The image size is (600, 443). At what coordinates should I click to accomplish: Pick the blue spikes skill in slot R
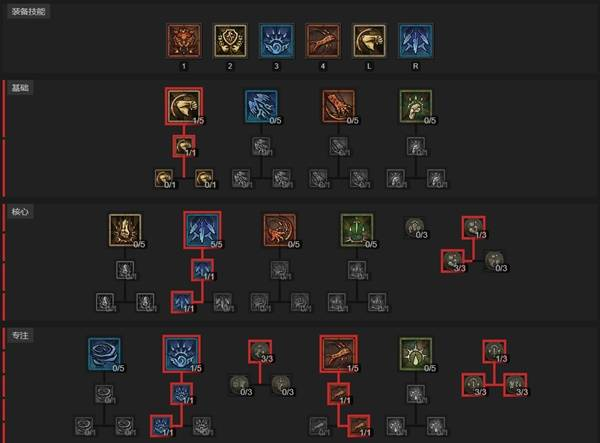pyautogui.click(x=416, y=41)
